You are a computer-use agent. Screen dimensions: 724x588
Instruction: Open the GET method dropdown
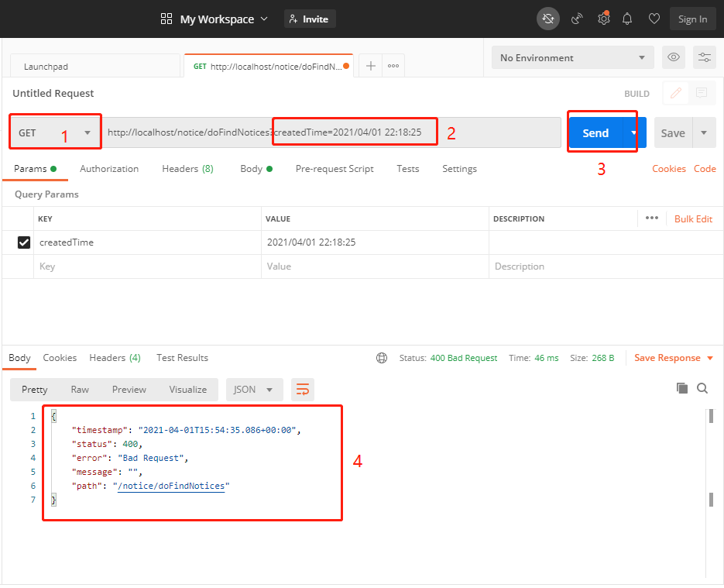click(x=54, y=132)
